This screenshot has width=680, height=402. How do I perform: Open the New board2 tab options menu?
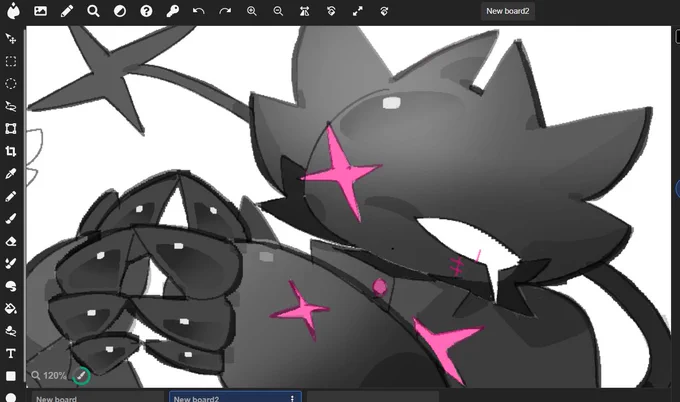coord(292,399)
